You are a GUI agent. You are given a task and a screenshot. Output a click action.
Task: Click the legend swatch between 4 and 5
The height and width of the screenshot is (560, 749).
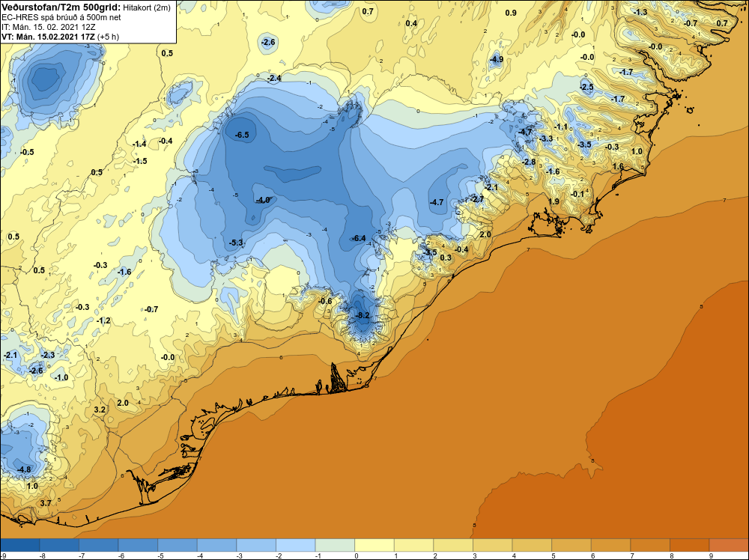532,545
